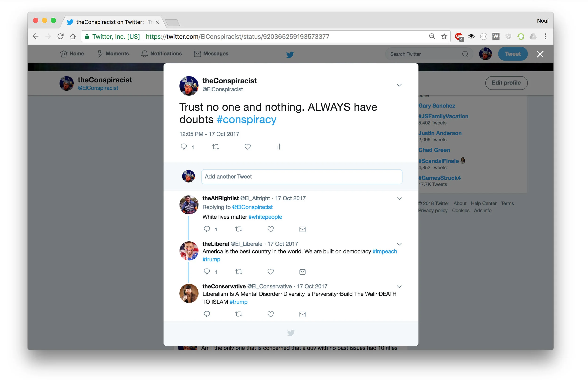Like theAltRightist's reply

tap(270, 229)
